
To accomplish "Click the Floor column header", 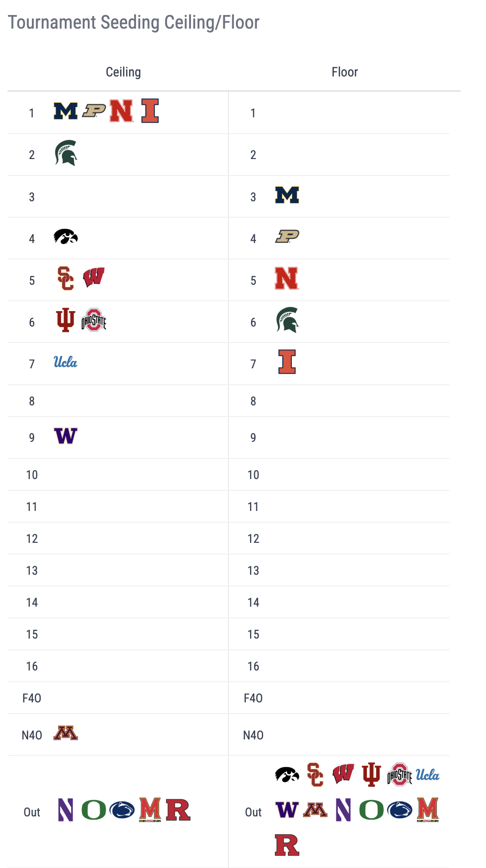I will (345, 72).
